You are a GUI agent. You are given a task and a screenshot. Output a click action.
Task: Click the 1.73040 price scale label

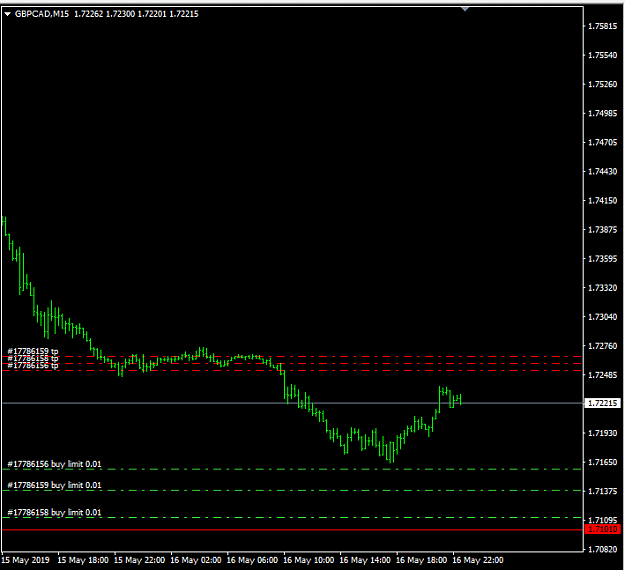603,317
